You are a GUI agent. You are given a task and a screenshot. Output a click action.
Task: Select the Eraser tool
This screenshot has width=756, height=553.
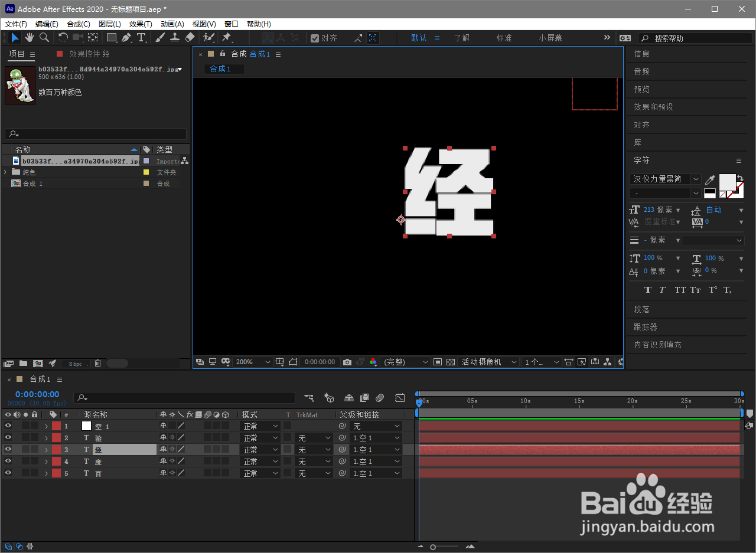(x=190, y=37)
